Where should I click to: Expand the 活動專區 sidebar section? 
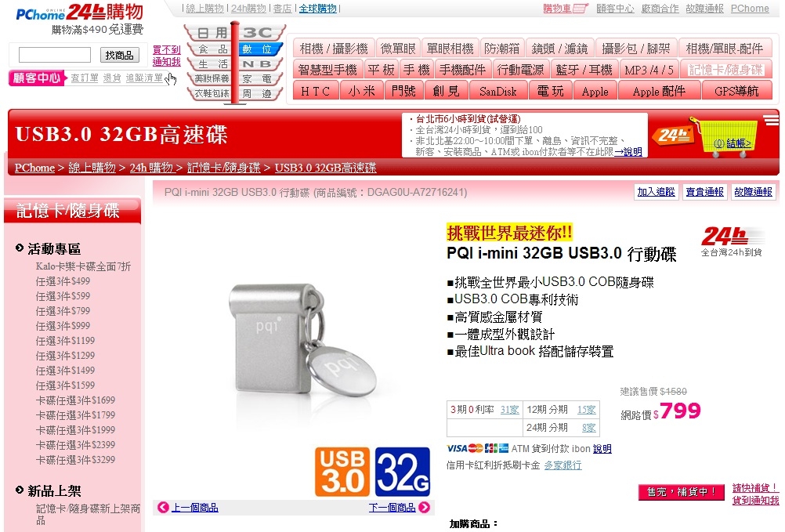tap(49, 248)
